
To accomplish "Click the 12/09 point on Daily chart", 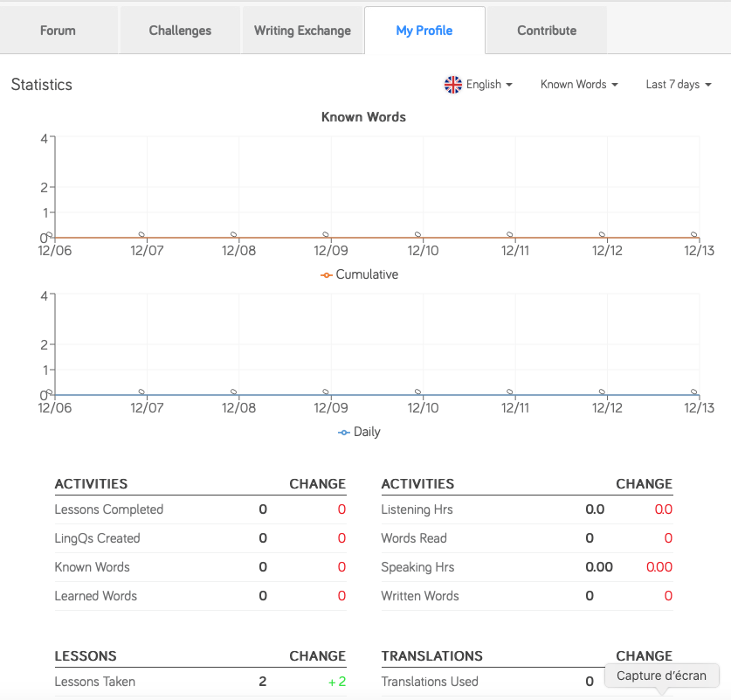I will click(326, 392).
